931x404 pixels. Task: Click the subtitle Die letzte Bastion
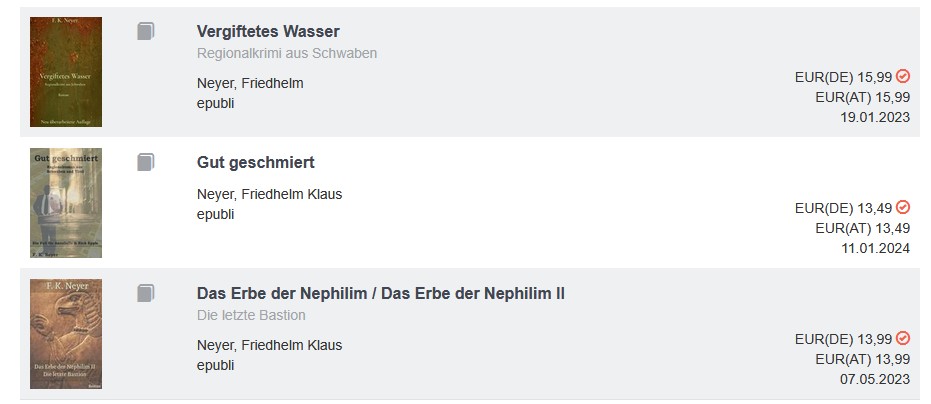click(x=251, y=315)
